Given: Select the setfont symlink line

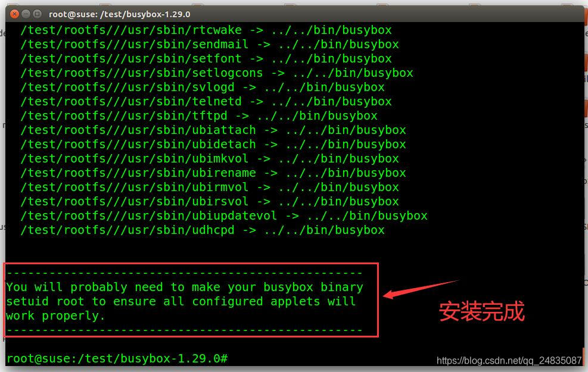Looking at the screenshot, I should pyautogui.click(x=206, y=58).
